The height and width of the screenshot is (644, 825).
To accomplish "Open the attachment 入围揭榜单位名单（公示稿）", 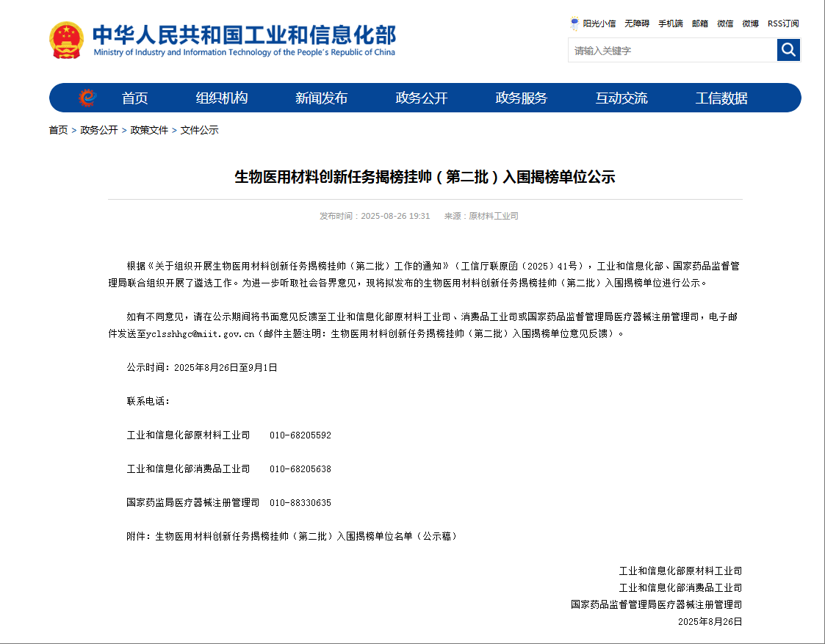I will (x=306, y=536).
